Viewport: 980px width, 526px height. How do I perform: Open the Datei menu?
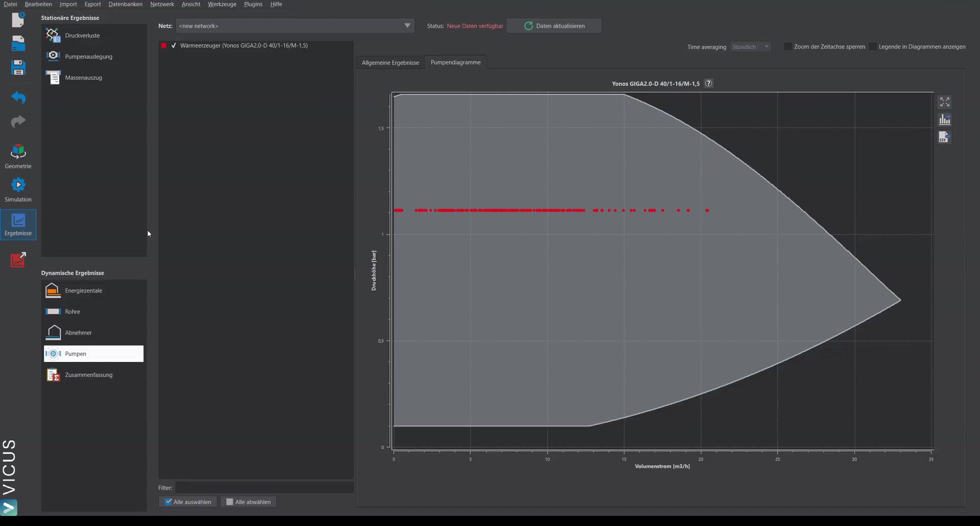(x=10, y=4)
